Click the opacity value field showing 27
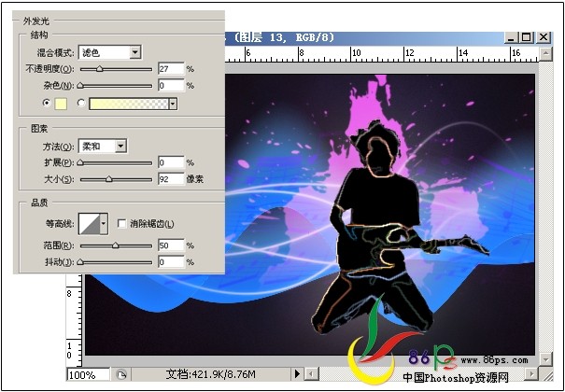 coord(171,69)
